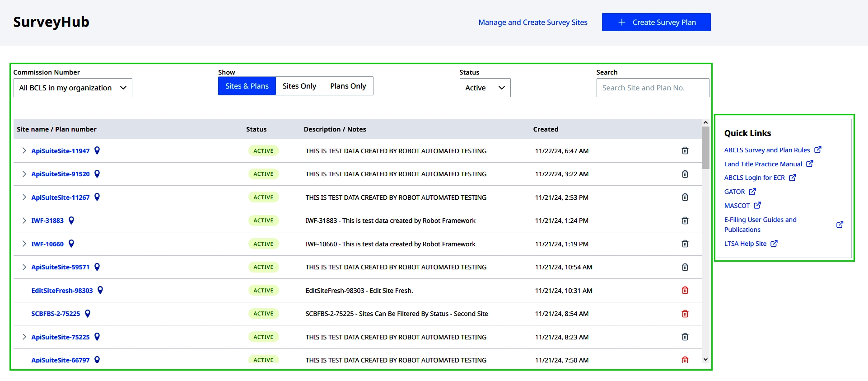Open ABCLS Login for ECR link
This screenshot has height=381, width=868.
pyautogui.click(x=754, y=178)
